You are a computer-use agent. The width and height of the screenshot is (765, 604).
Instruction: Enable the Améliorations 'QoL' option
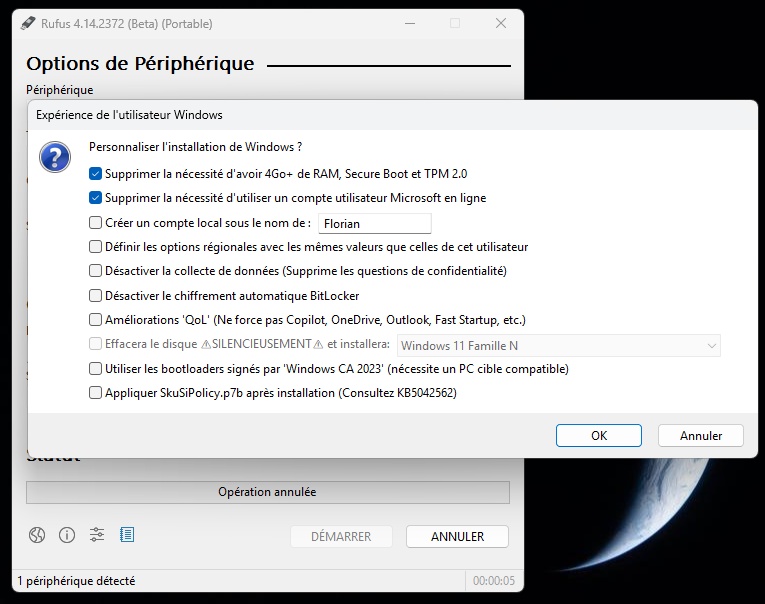[x=96, y=320]
